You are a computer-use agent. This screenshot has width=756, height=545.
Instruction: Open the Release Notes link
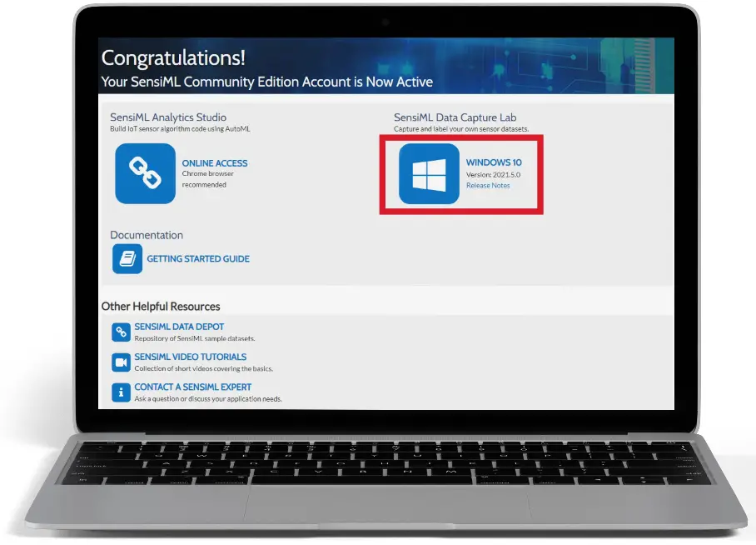click(487, 186)
